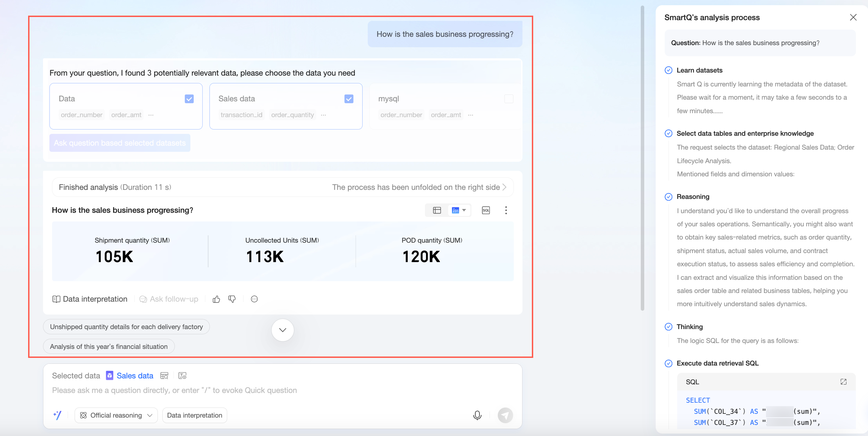This screenshot has width=868, height=436.
Task: Open Data interpretation below the result
Action: coord(90,299)
